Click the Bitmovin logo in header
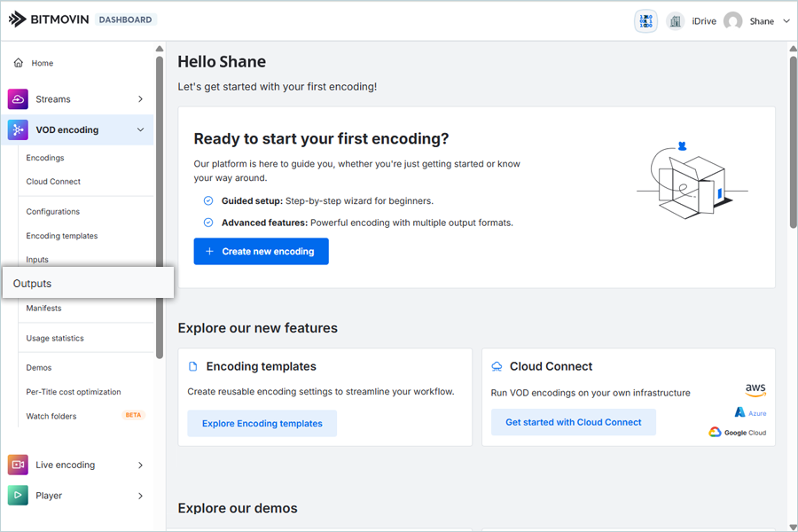This screenshot has width=798, height=532. click(x=47, y=20)
